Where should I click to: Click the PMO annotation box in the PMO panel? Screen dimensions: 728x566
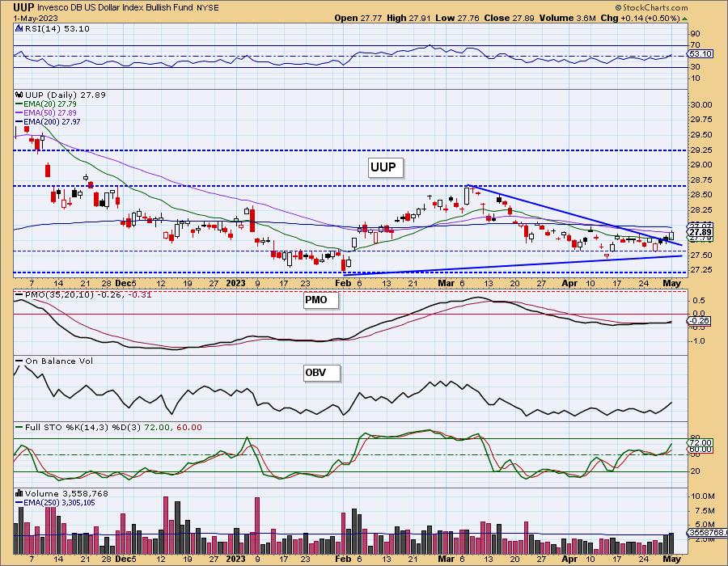point(321,300)
